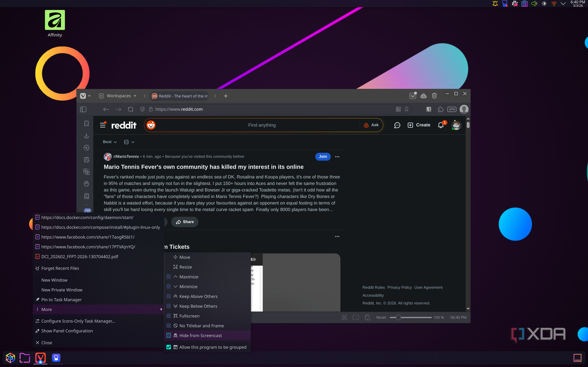Tick the Minimize checkbox
This screenshot has width=588, height=367.
[169, 287]
